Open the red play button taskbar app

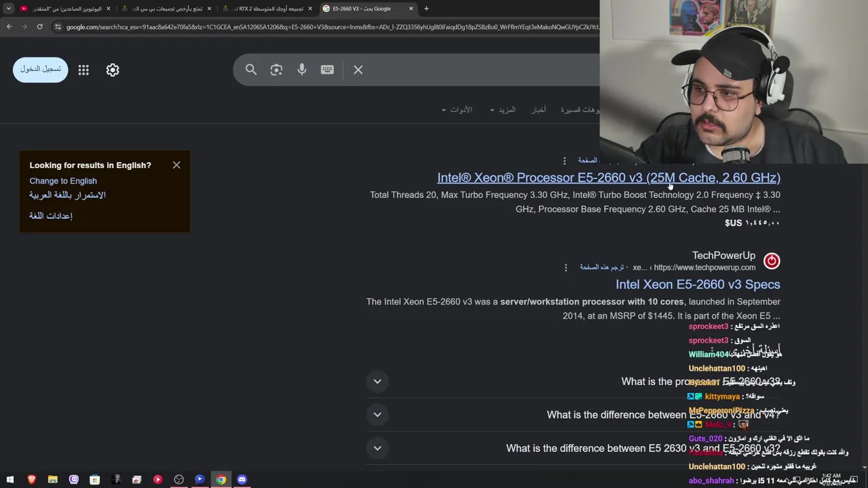[158, 479]
